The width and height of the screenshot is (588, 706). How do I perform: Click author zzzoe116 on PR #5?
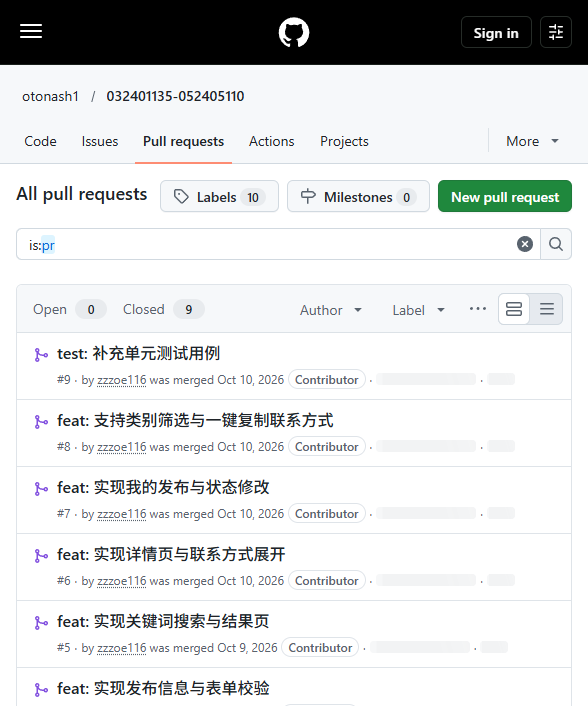pos(122,648)
